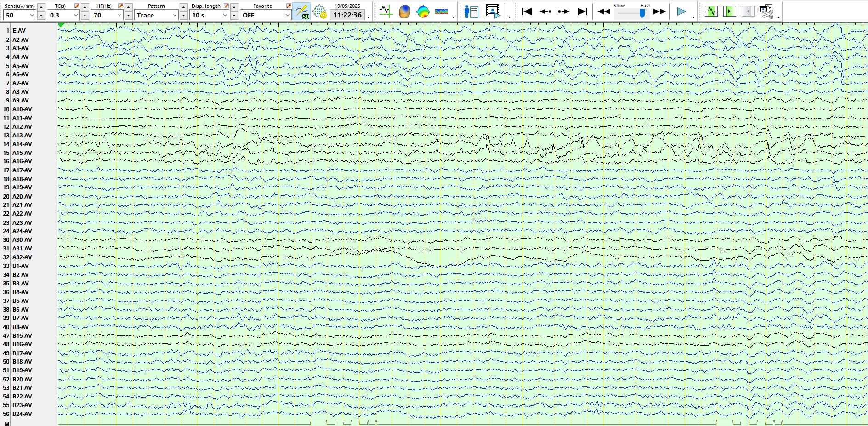Open the HF(Hz) filter dropdown
This screenshot has width=868, height=426.
pyautogui.click(x=119, y=15)
